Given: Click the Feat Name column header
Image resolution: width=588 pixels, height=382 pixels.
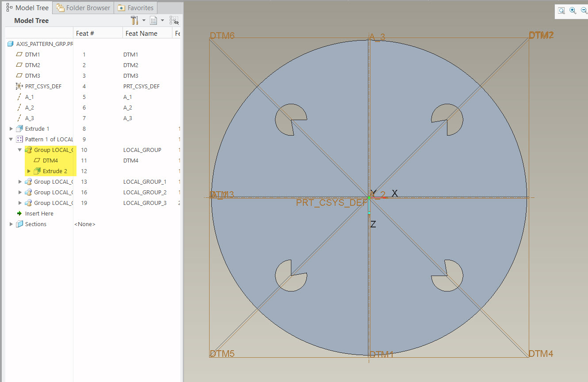Looking at the screenshot, I should (141, 33).
